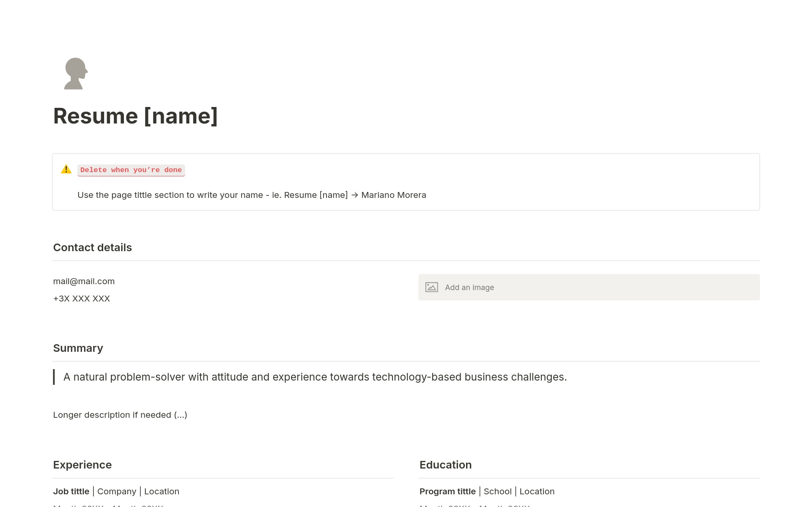Click the bold "Program tittle" text
The height and width of the screenshot is (507, 812).
click(x=447, y=491)
